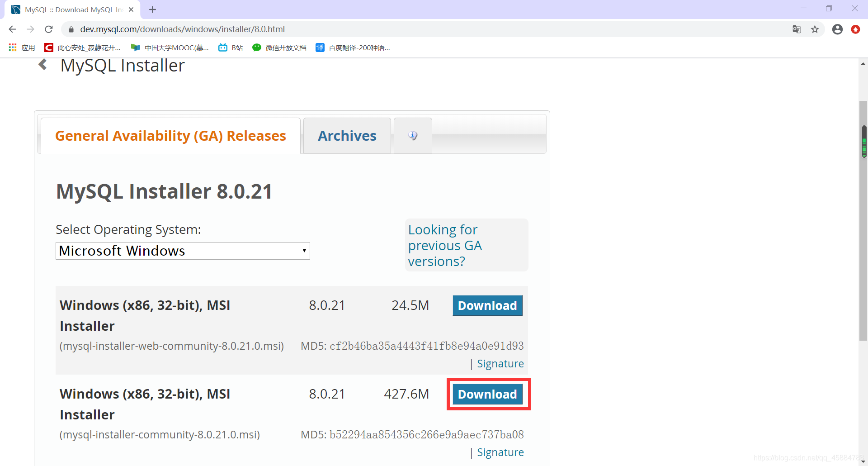This screenshot has width=868, height=466.
Task: Go back with the browser back arrow
Action: 12,29
